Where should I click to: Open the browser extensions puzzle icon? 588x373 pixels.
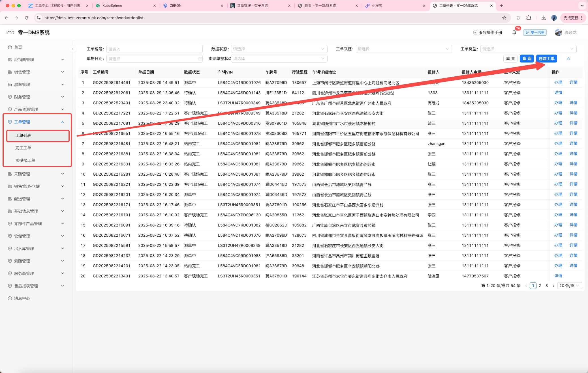tap(529, 18)
